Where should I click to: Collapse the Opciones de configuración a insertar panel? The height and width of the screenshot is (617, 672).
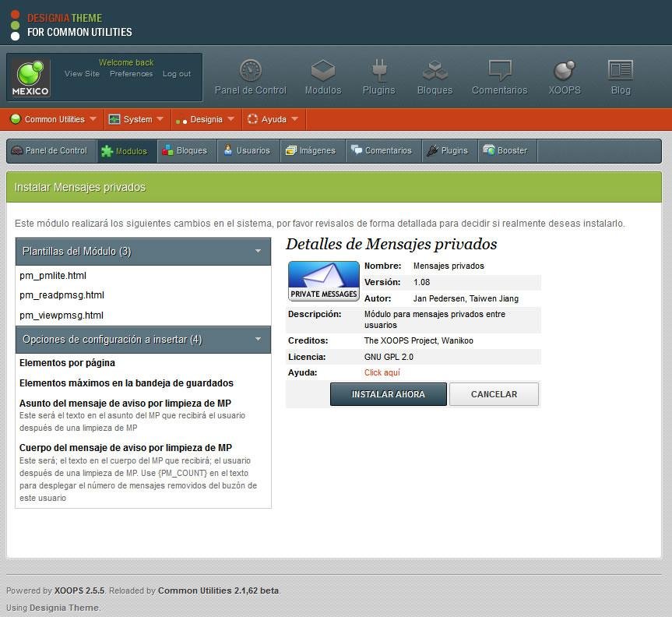click(x=259, y=340)
